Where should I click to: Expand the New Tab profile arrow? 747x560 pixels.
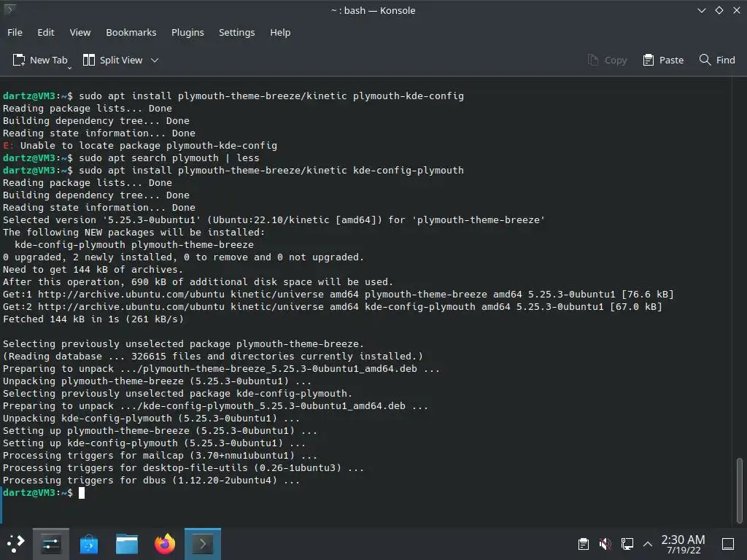[x=69, y=68]
